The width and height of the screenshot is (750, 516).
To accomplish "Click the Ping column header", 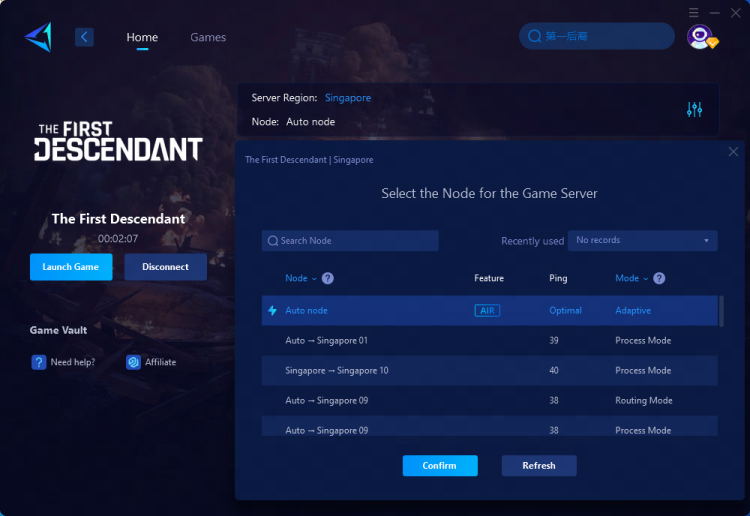I will click(x=558, y=278).
